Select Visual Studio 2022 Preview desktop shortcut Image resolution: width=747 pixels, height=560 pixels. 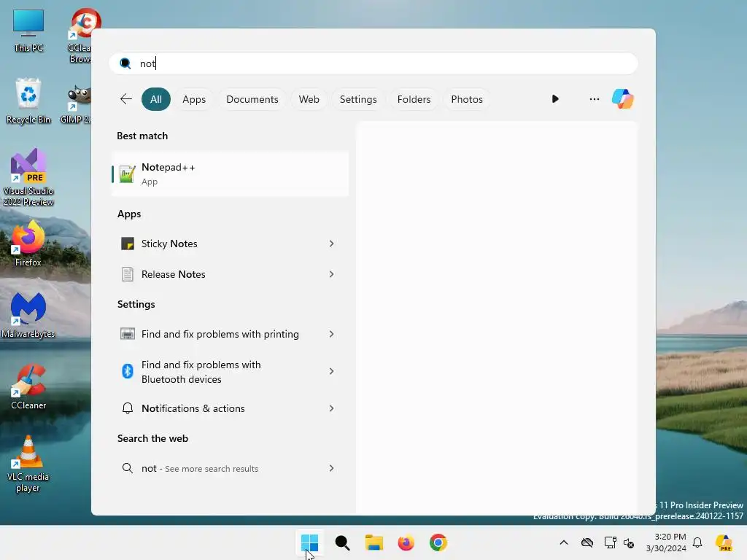[28, 177]
